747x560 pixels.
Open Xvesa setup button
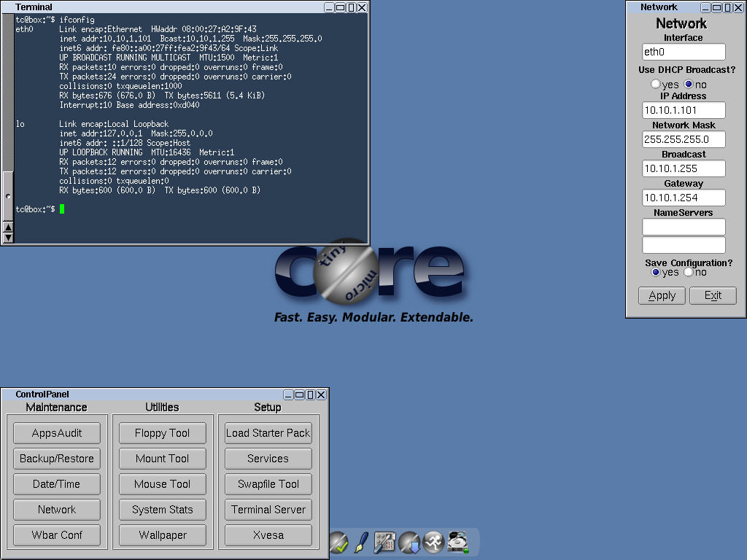268,535
